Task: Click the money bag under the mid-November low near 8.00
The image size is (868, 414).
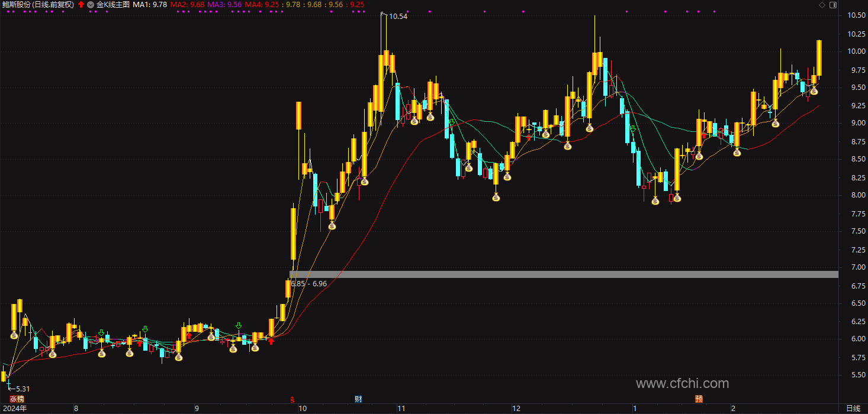Action: tap(496, 197)
